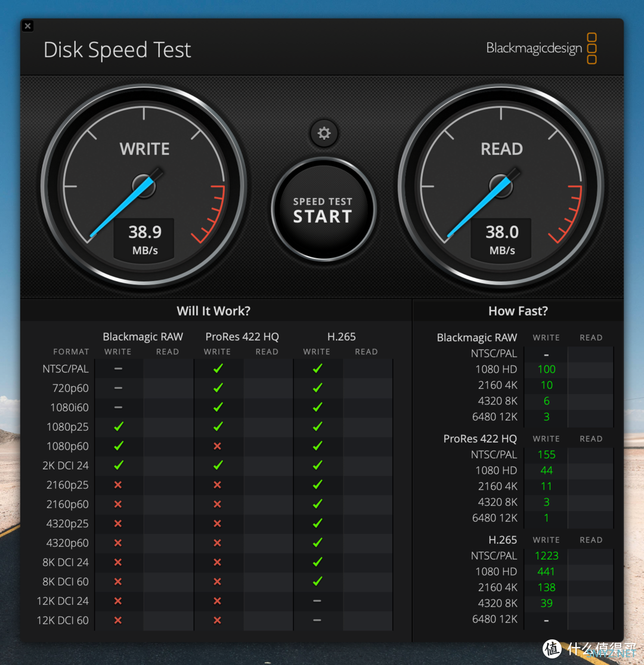Click the H.265 write check for 1080p60
The height and width of the screenshot is (665, 644).
(x=317, y=446)
